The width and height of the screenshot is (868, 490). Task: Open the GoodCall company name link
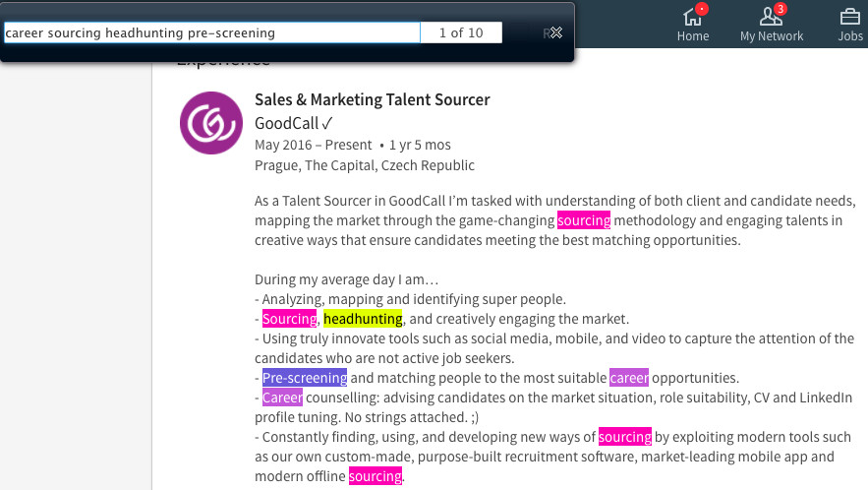point(287,123)
